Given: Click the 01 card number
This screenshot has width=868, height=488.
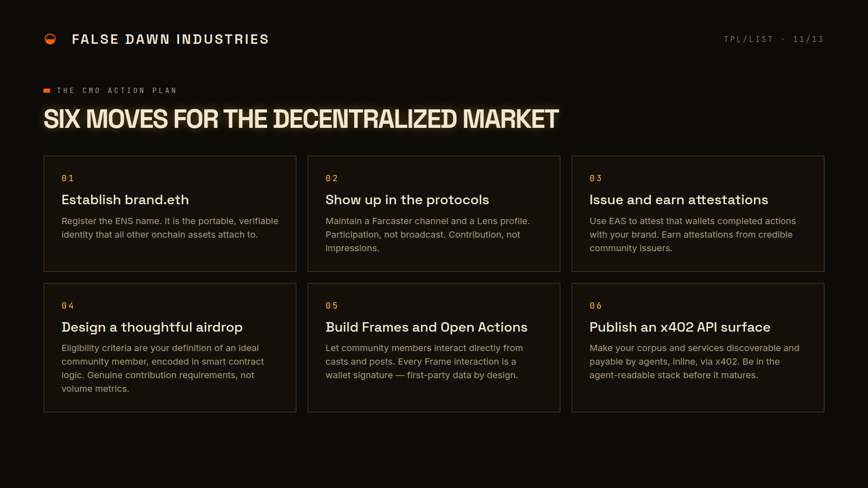Looking at the screenshot, I should (68, 178).
